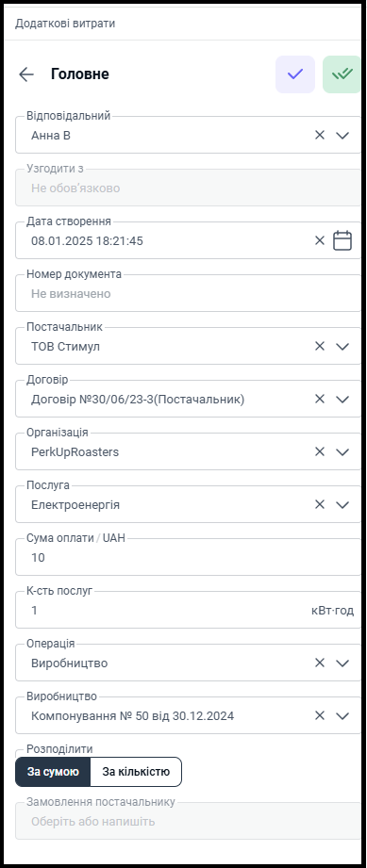The width and height of the screenshot is (367, 868).
Task: Select the За сумою distribution option
Action: (x=53, y=772)
